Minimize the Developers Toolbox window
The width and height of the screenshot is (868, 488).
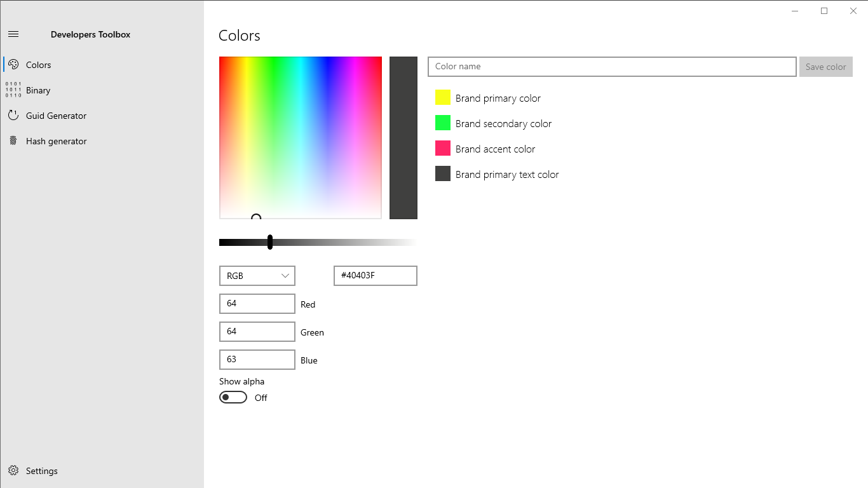pyautogui.click(x=795, y=11)
